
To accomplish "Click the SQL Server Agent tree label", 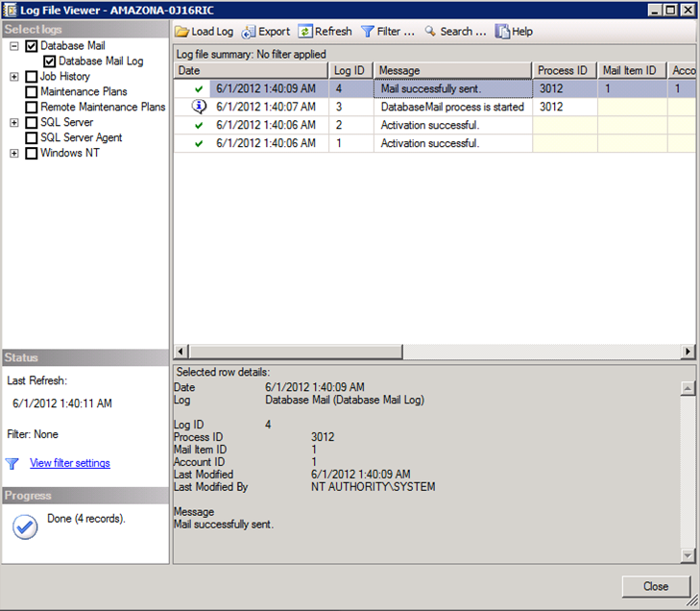I will 82,137.
